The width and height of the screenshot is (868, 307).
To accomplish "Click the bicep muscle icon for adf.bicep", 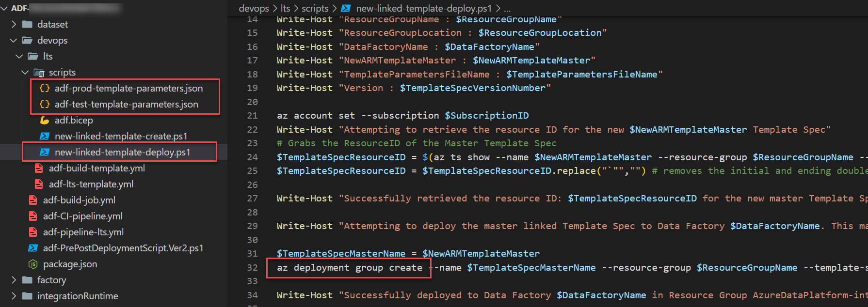I will [x=45, y=121].
